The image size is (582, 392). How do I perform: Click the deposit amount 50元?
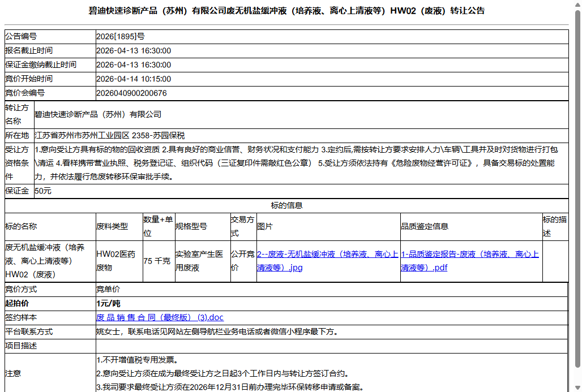point(43,191)
